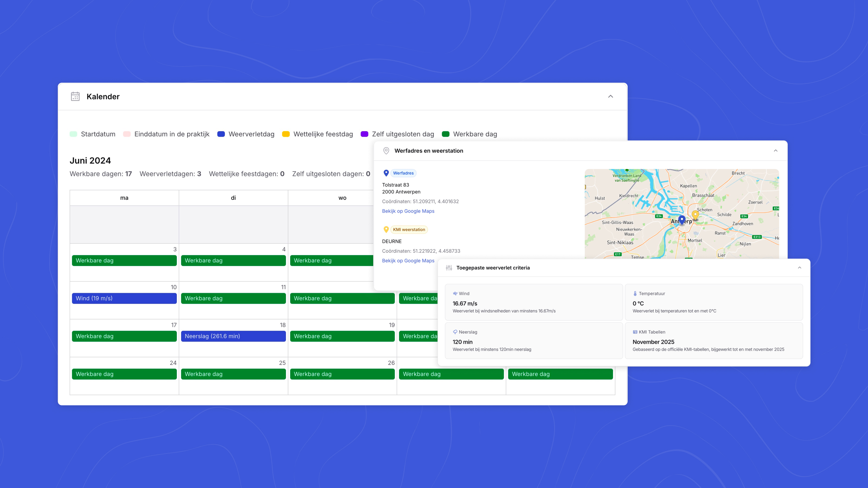Click the blue Werfadres pin icon

pos(386,173)
